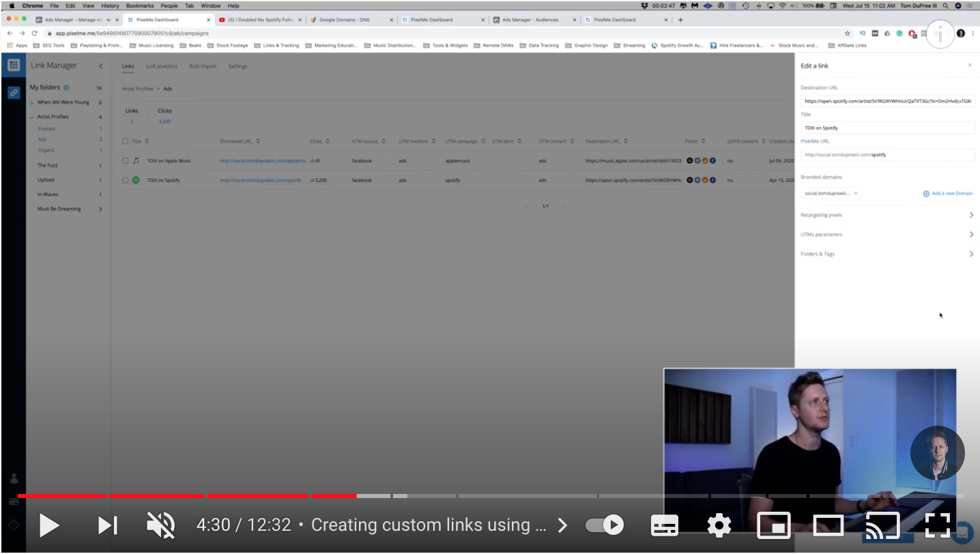Image resolution: width=980 pixels, height=554 pixels.
Task: Open the video settings gear
Action: [x=719, y=525]
